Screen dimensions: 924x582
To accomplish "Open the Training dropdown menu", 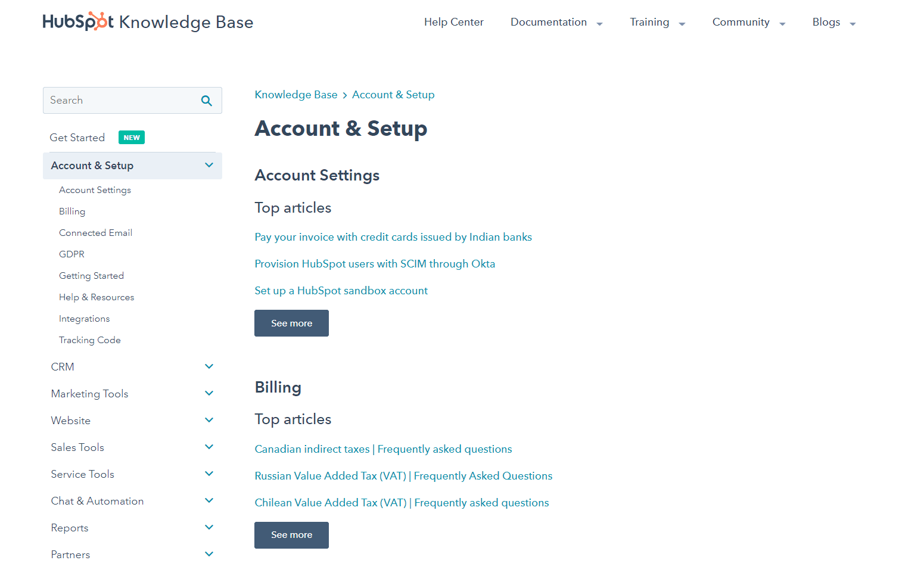I will (657, 23).
